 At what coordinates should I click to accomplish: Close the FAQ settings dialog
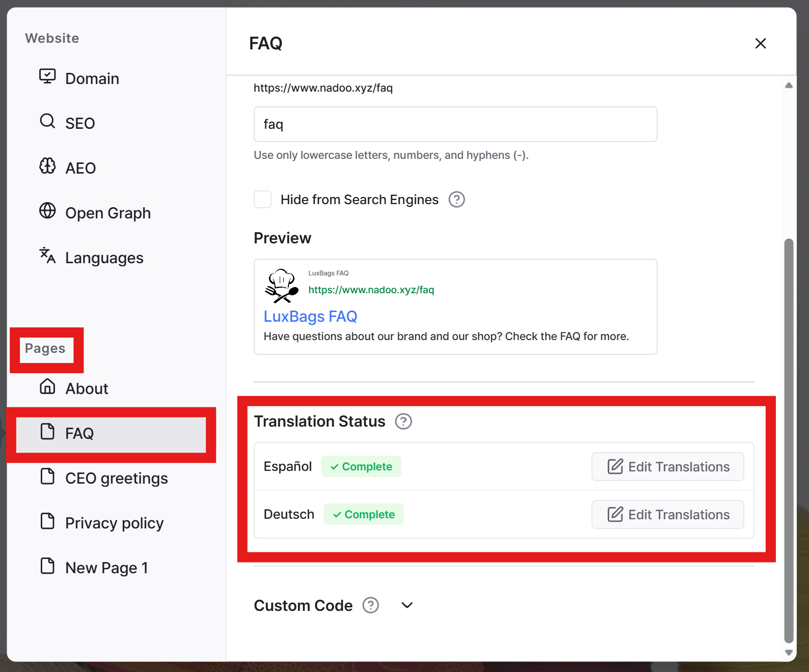click(x=761, y=43)
